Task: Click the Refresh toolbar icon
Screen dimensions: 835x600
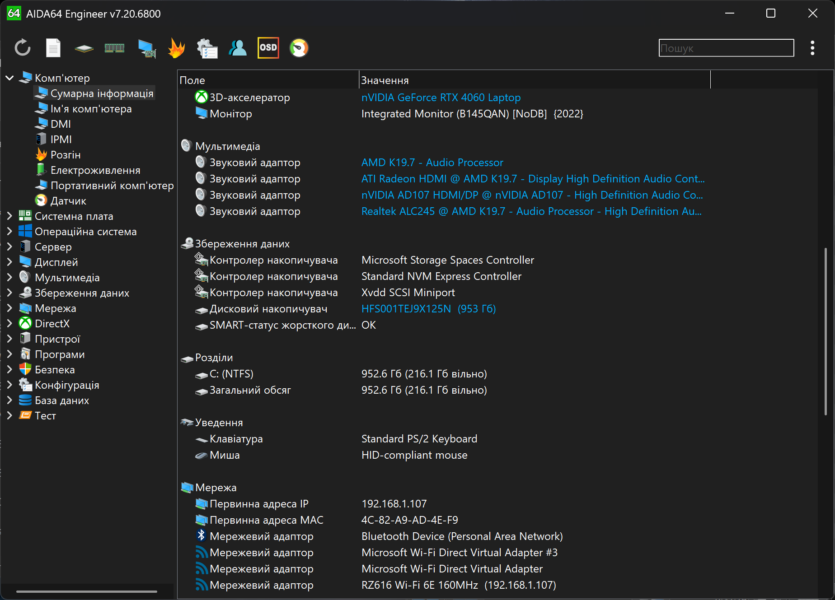Action: pos(22,48)
